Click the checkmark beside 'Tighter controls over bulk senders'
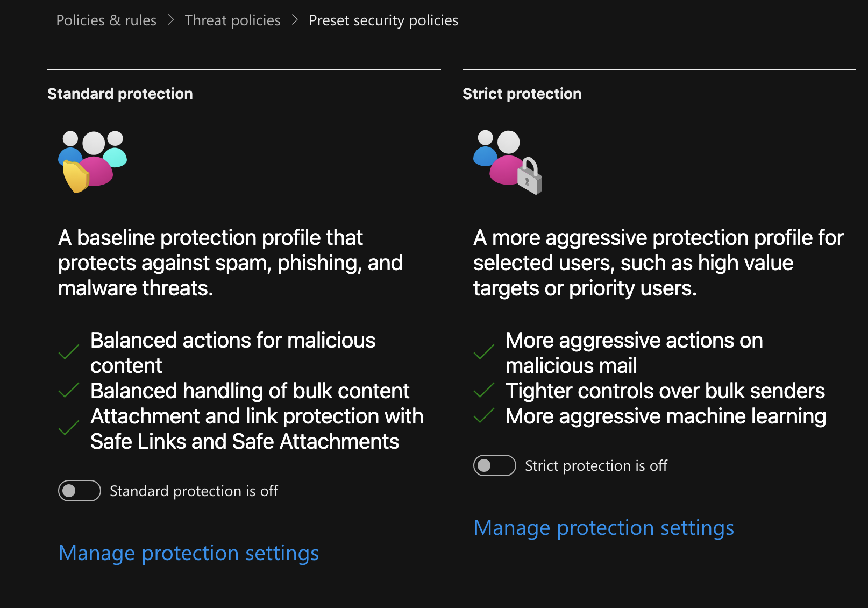 pos(483,391)
